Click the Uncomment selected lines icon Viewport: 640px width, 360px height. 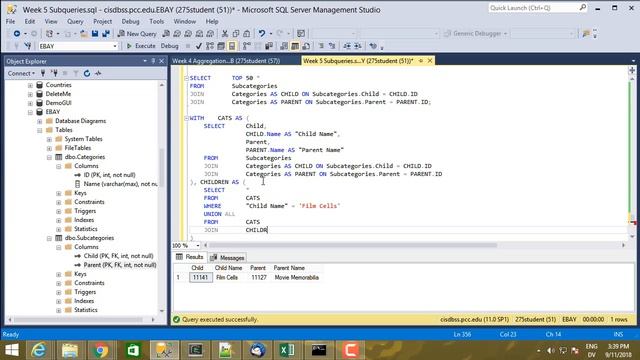[332, 46]
